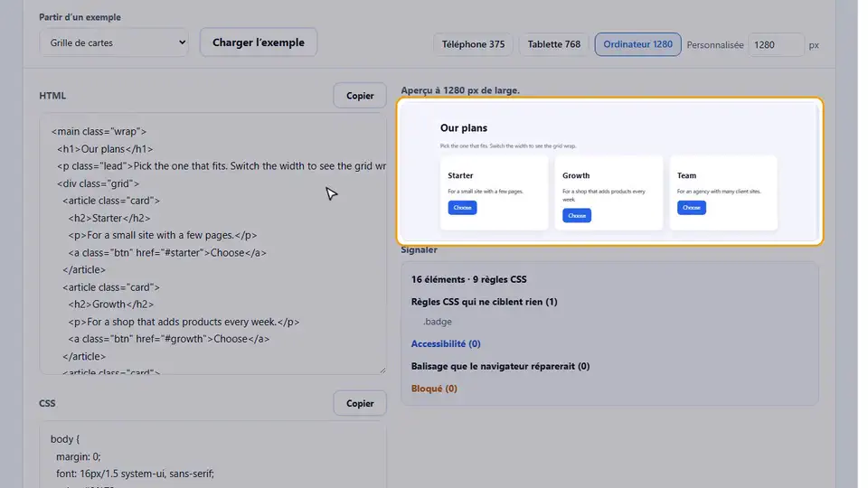Click the custom width input showing 1280
The width and height of the screenshot is (868, 488).
point(776,45)
